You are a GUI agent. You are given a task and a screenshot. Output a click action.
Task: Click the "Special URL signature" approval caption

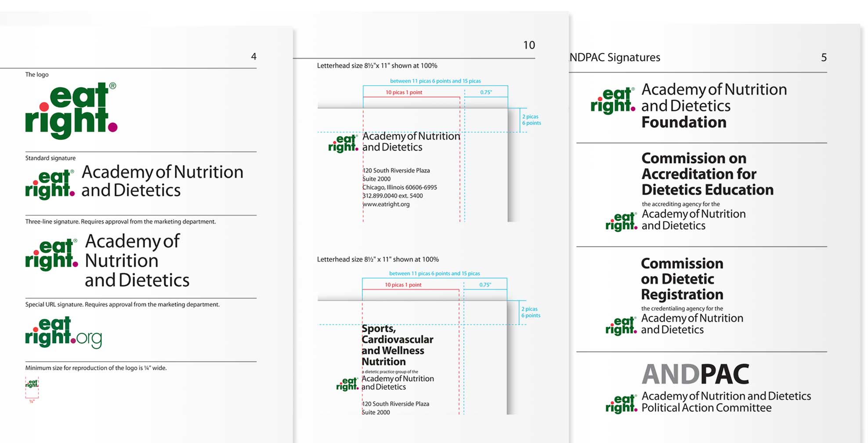(122, 304)
